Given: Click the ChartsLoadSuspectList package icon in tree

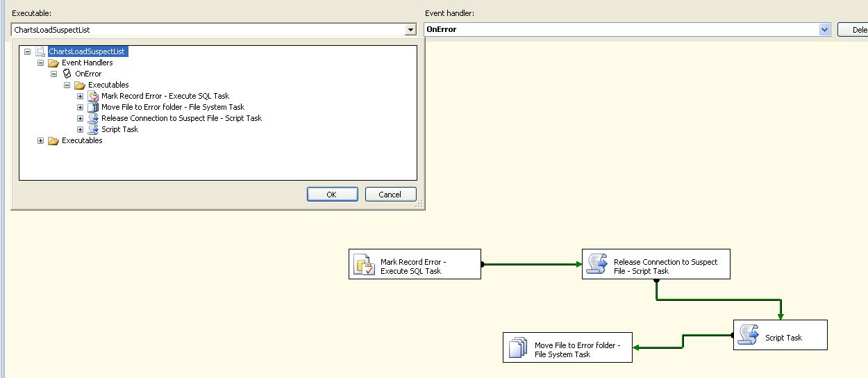Looking at the screenshot, I should [x=40, y=51].
